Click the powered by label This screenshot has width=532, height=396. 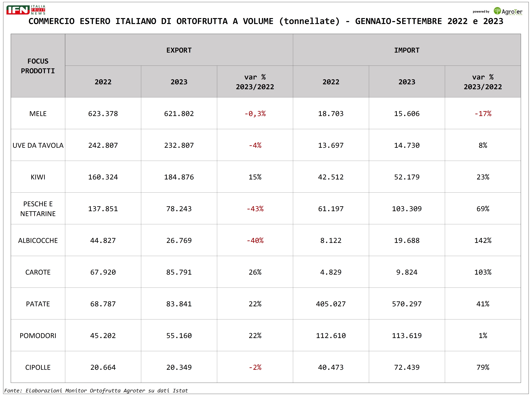[481, 11]
